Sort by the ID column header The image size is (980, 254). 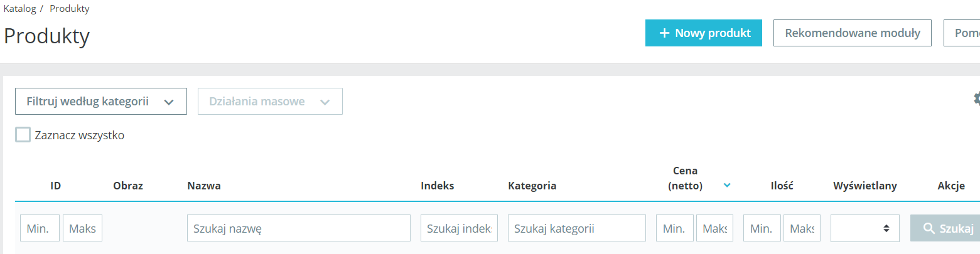click(x=56, y=186)
